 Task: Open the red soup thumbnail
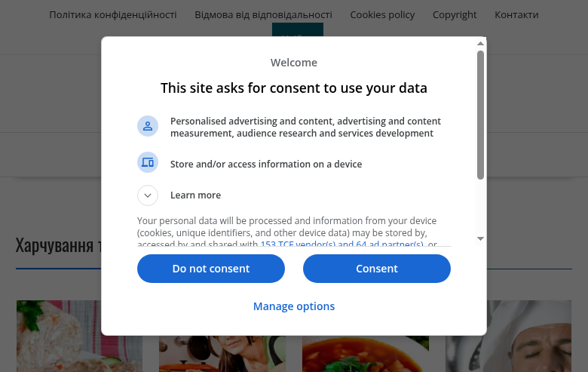click(366, 354)
